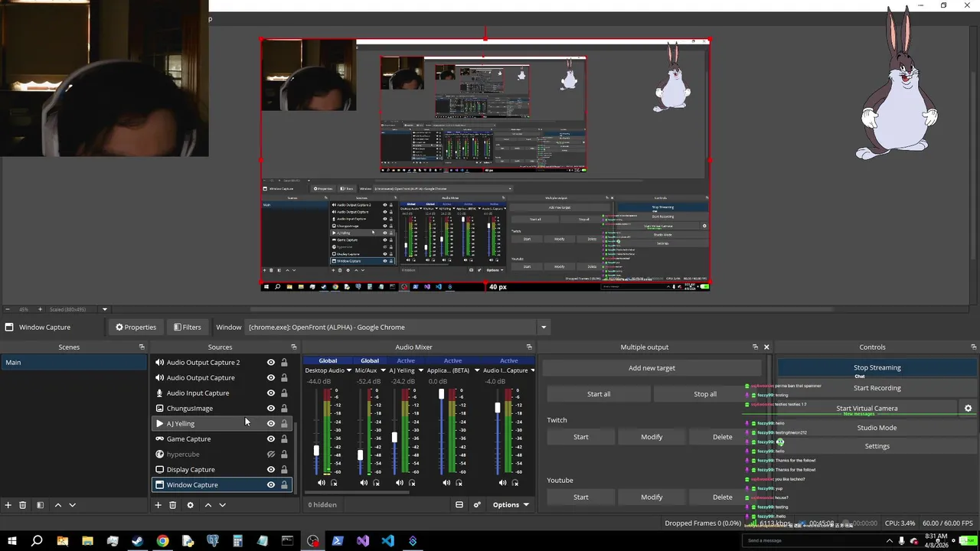Viewport: 980px width, 551px height.
Task: Adjust the Desktop Audio volume fader
Action: click(x=316, y=451)
